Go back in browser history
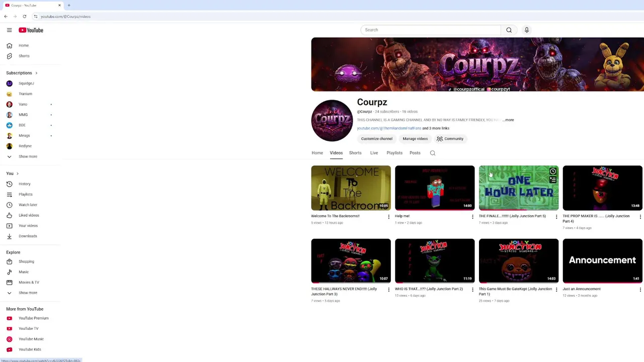The height and width of the screenshot is (362, 644). [x=6, y=17]
